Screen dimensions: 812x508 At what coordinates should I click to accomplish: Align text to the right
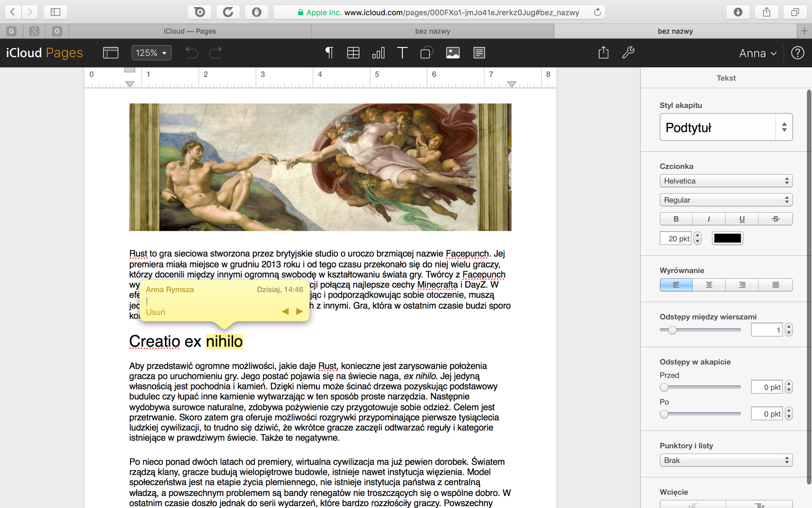(x=742, y=285)
